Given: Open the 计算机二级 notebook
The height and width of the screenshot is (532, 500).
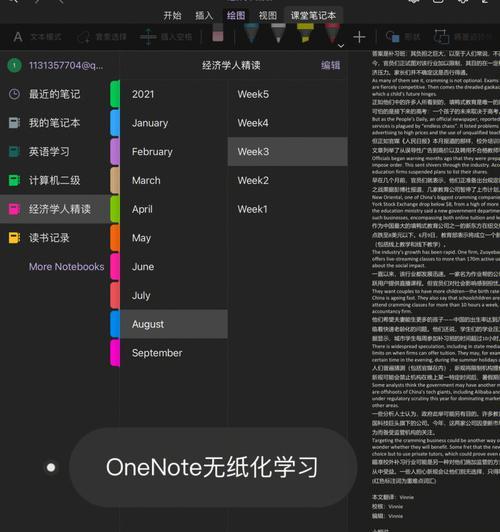Looking at the screenshot, I should click(55, 180).
